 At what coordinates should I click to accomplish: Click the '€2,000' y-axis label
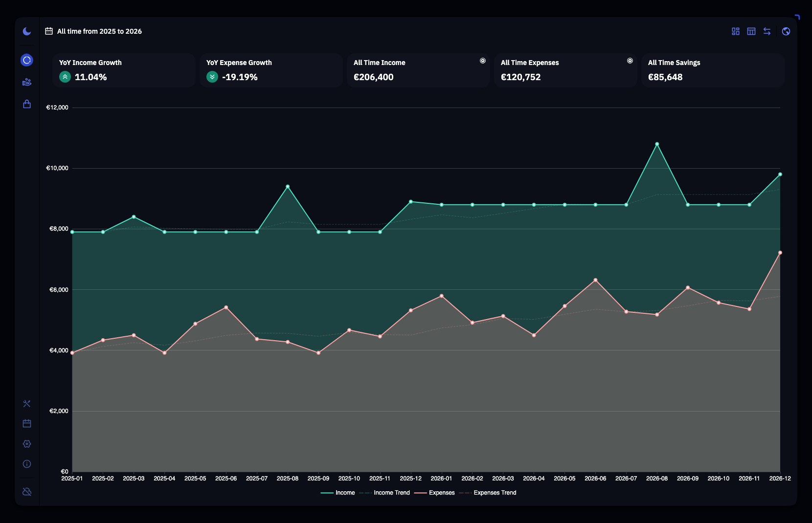59,411
